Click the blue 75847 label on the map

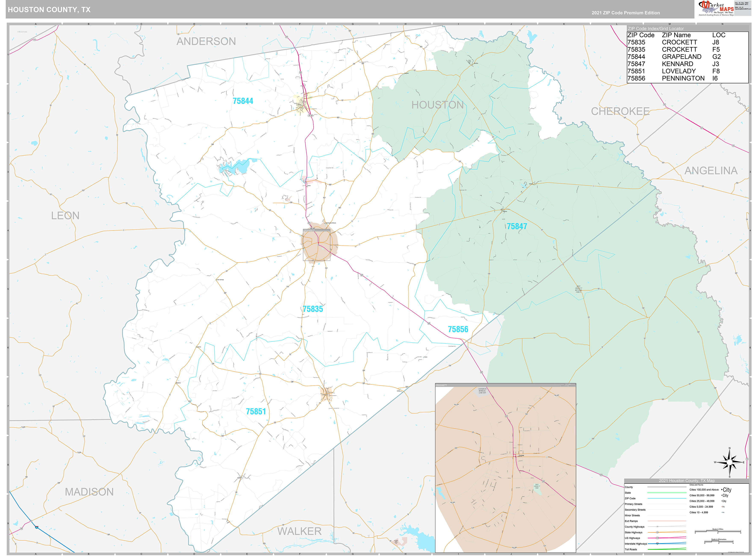(517, 226)
